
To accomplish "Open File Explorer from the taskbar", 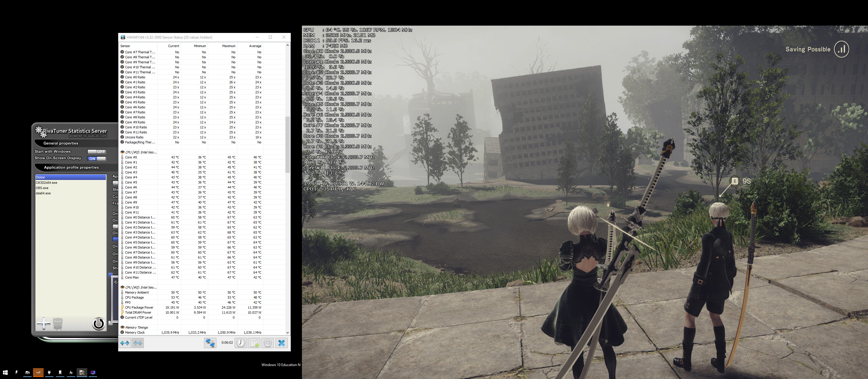I will pos(27,372).
